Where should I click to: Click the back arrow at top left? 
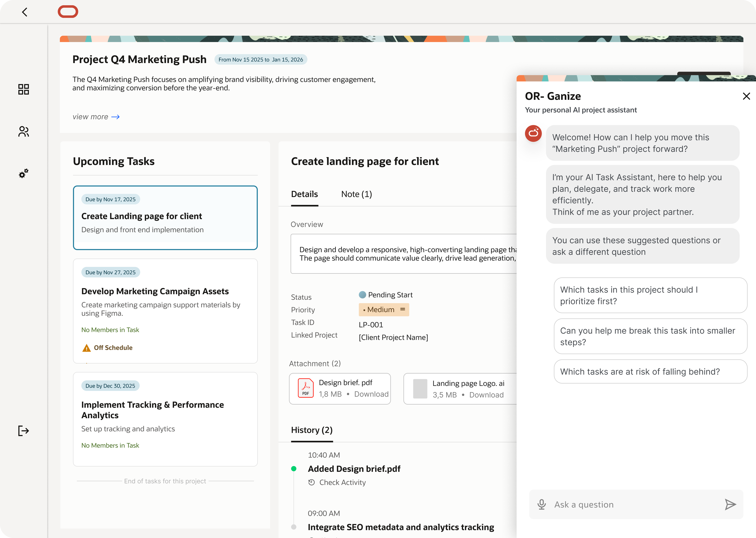pos(25,12)
